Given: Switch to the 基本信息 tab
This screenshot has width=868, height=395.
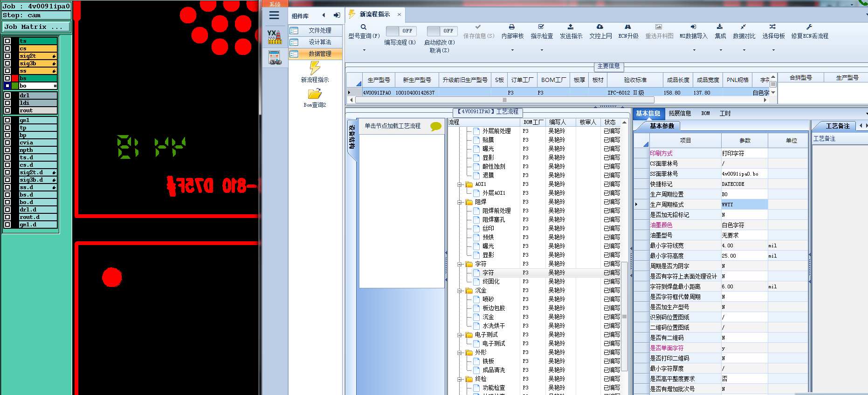Looking at the screenshot, I should click(x=648, y=113).
